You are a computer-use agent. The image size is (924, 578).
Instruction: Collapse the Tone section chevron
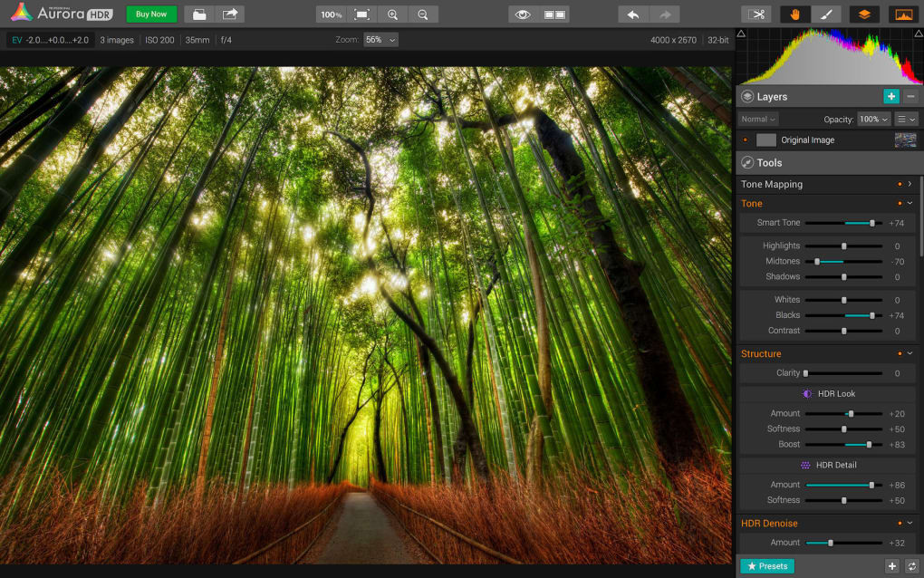[910, 203]
